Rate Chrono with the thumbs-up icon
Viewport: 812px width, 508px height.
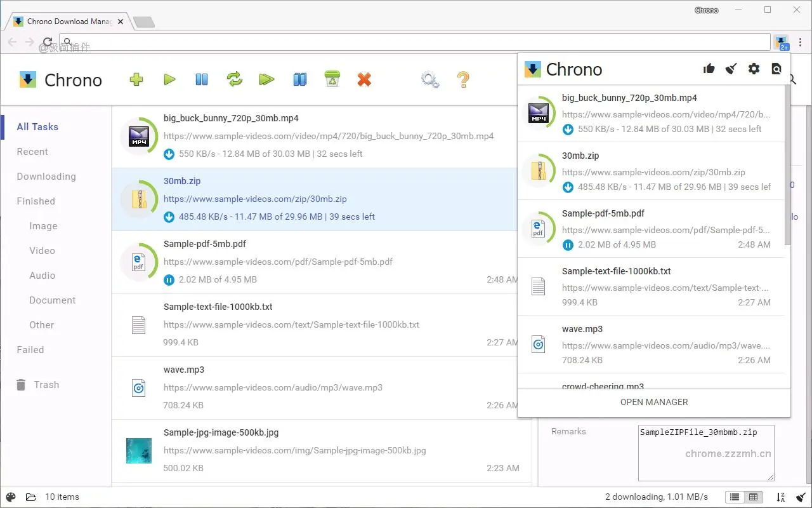coord(709,69)
